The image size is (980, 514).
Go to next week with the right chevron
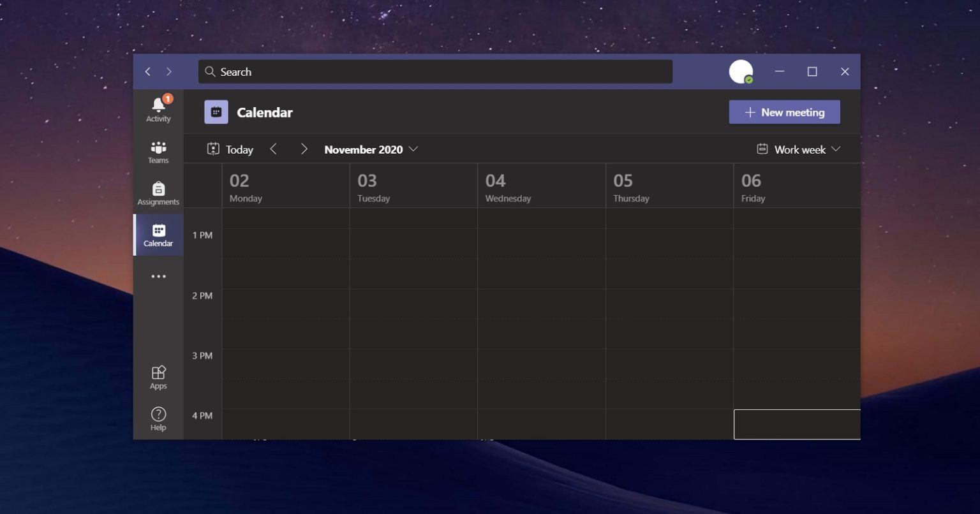coord(304,149)
